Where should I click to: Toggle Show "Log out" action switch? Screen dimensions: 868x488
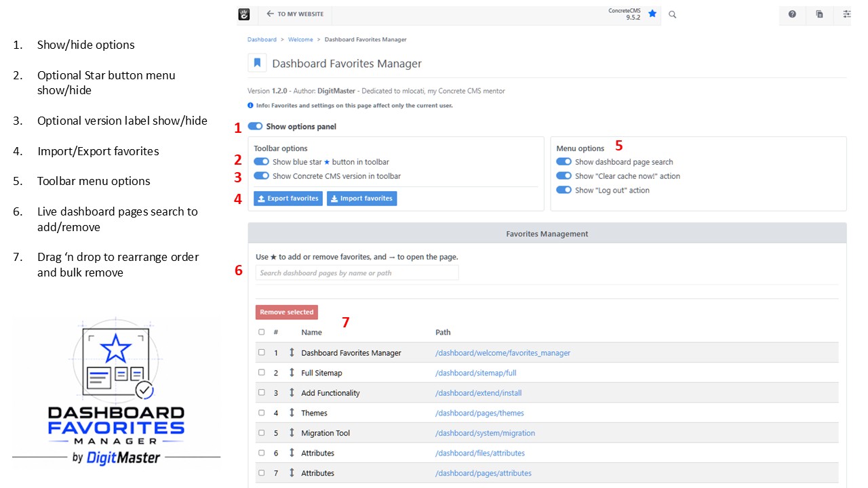pos(564,190)
